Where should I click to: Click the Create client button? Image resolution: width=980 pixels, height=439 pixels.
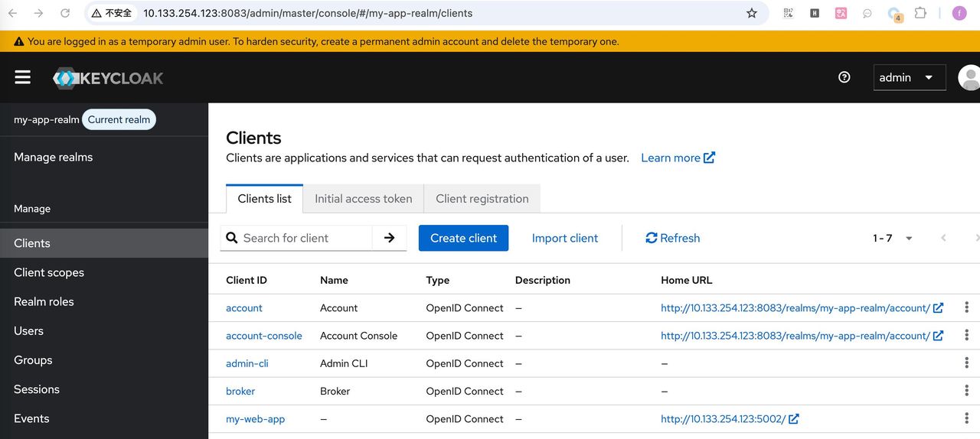pos(463,238)
